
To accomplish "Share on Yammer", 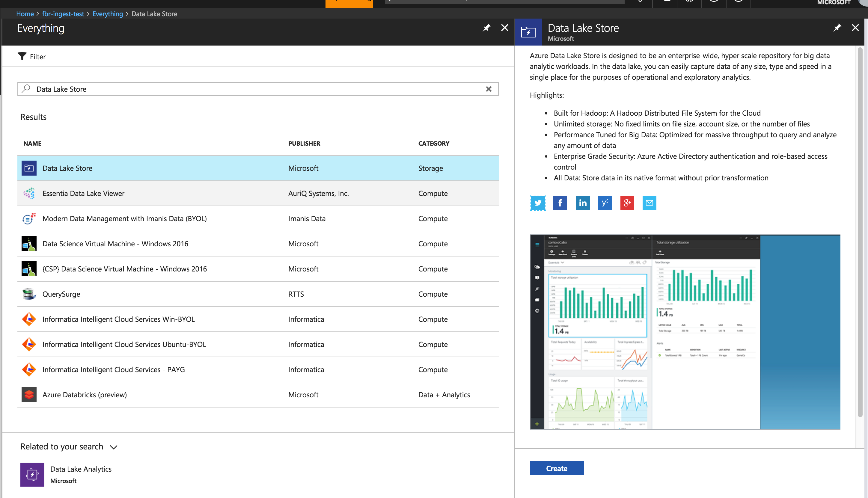I will [x=605, y=203].
